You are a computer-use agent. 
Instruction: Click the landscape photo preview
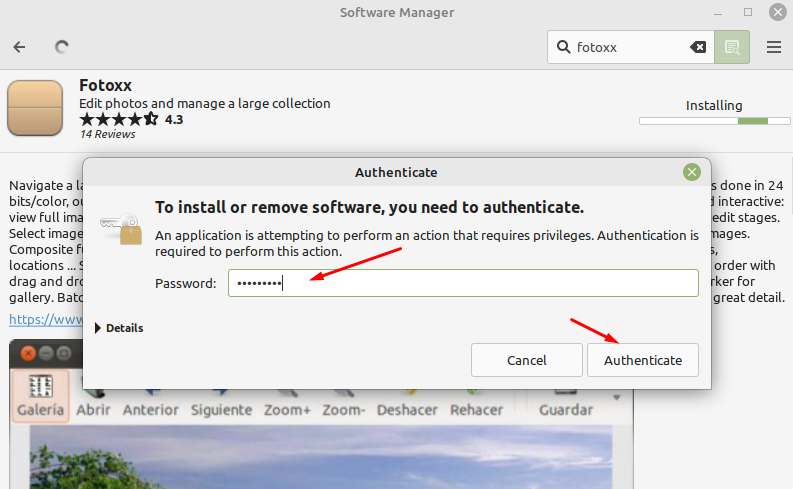pyautogui.click(x=321, y=457)
